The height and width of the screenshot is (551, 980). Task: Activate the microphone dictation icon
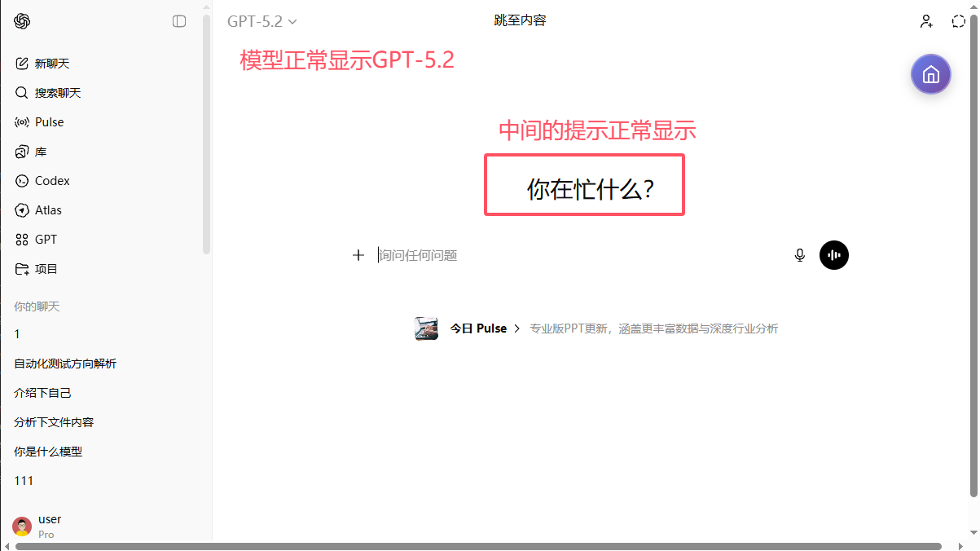click(799, 255)
